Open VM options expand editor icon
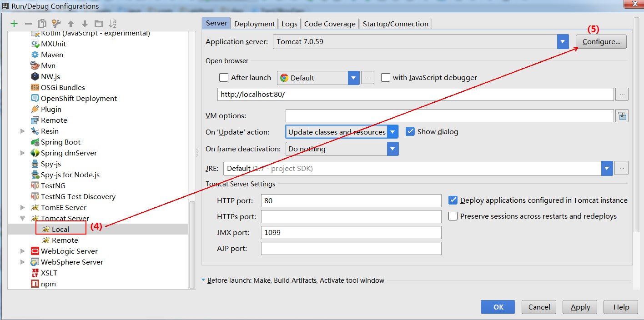644x320 pixels. click(622, 116)
